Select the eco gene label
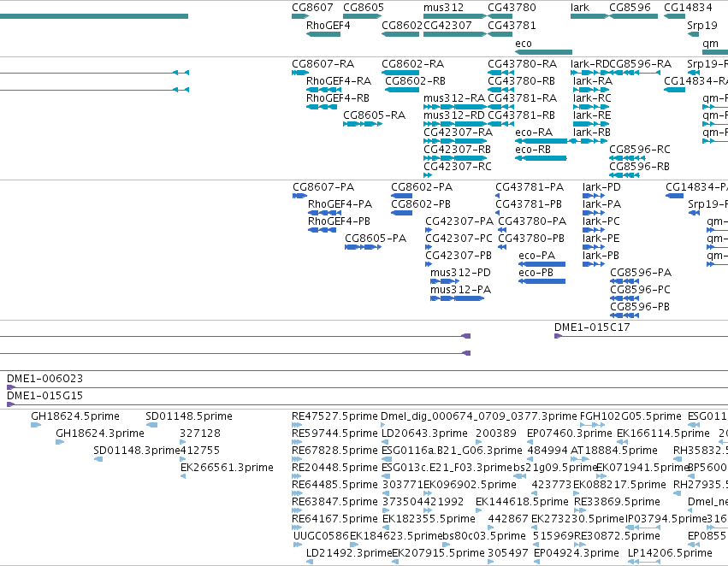Viewport: 728px width, 566px height. (x=524, y=44)
